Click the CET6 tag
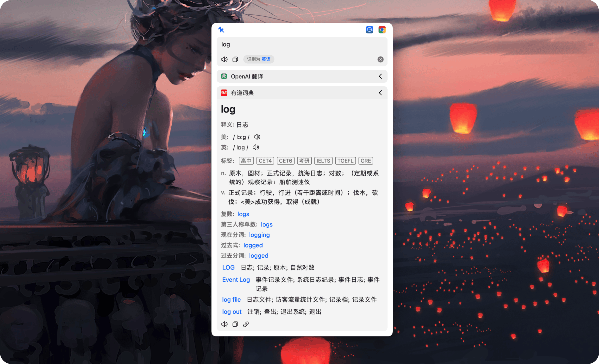 pos(285,161)
